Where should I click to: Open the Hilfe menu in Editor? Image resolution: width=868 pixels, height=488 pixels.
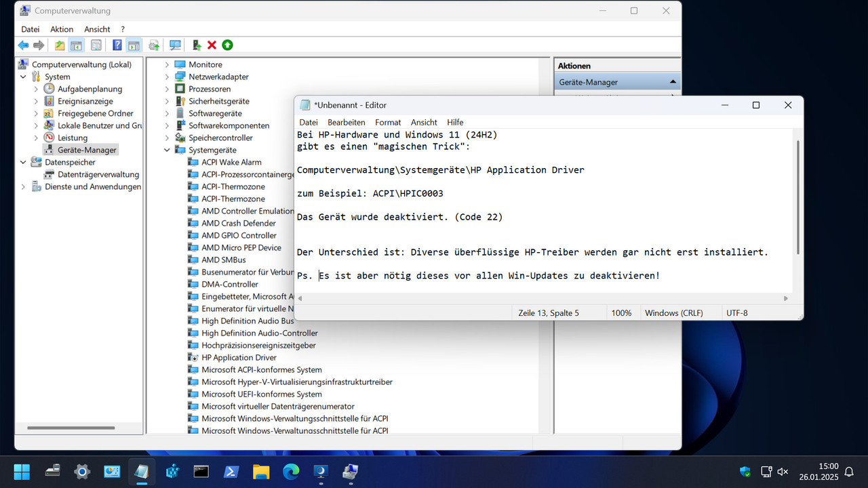pyautogui.click(x=455, y=123)
